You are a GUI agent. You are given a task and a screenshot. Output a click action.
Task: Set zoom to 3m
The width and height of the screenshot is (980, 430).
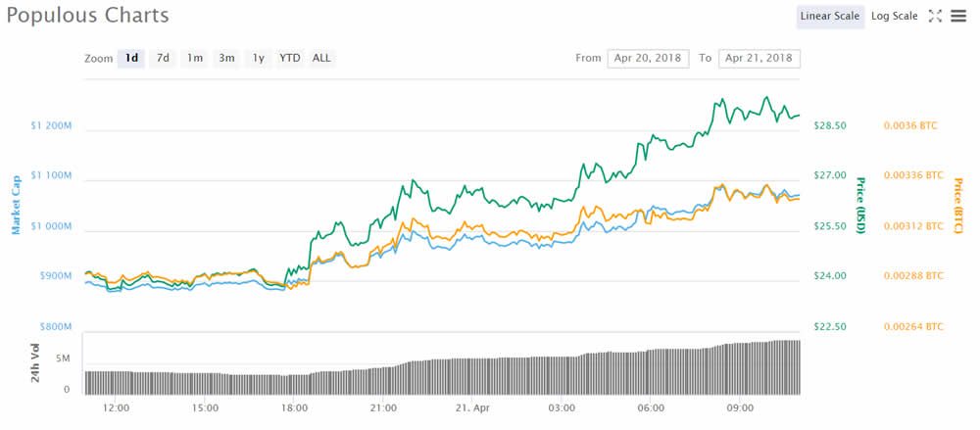click(226, 58)
